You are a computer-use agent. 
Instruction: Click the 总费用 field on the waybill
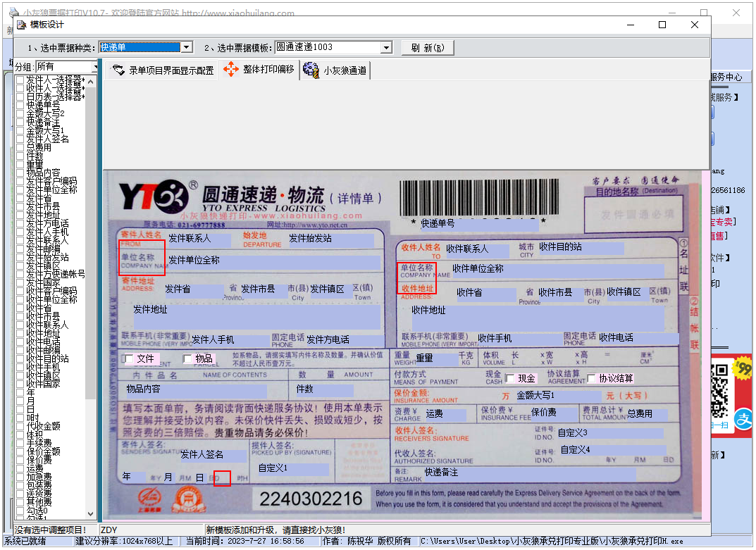click(x=647, y=414)
